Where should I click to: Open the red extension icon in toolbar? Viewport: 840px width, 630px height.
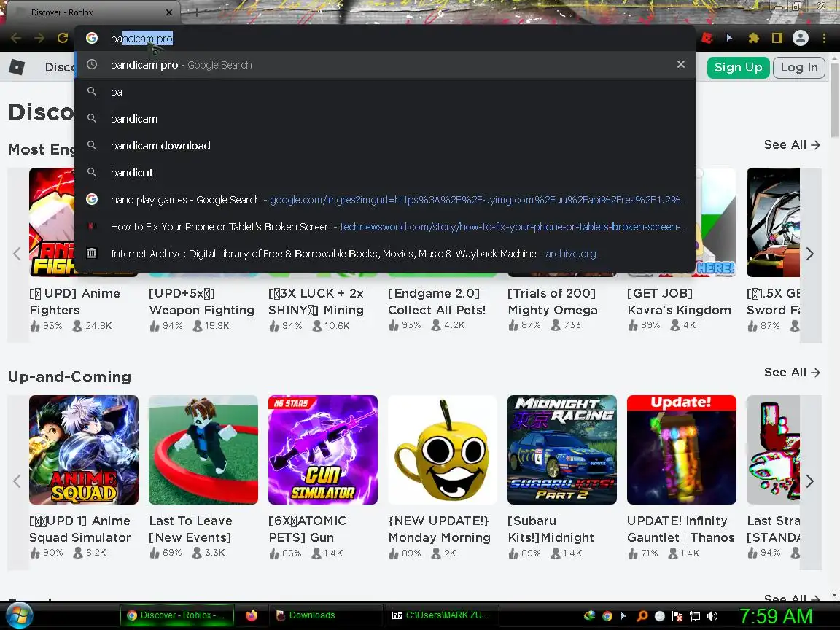tap(707, 38)
